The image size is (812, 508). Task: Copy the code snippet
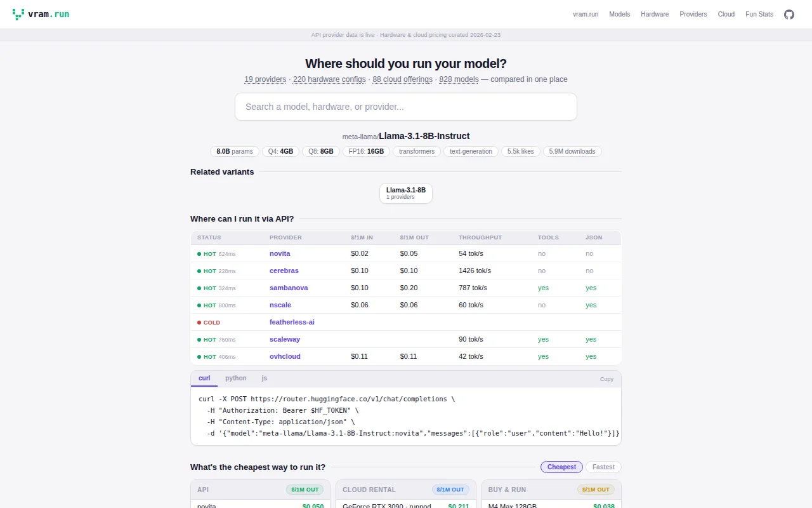pyautogui.click(x=607, y=379)
